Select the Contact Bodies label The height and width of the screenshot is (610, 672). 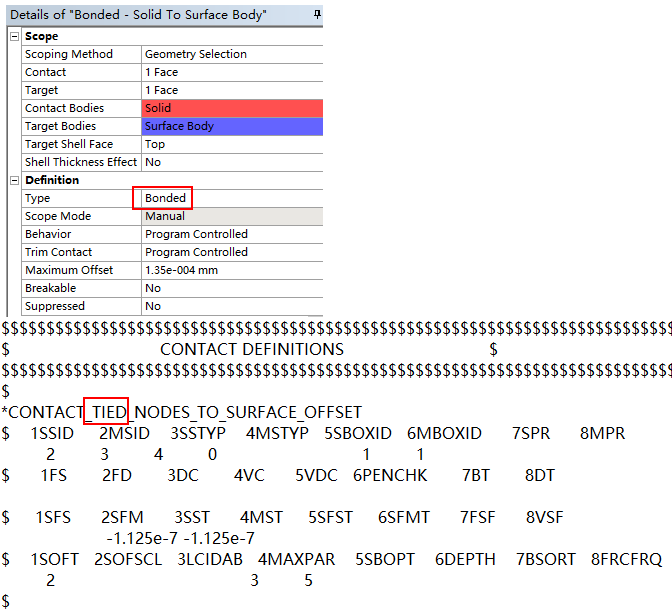click(64, 108)
